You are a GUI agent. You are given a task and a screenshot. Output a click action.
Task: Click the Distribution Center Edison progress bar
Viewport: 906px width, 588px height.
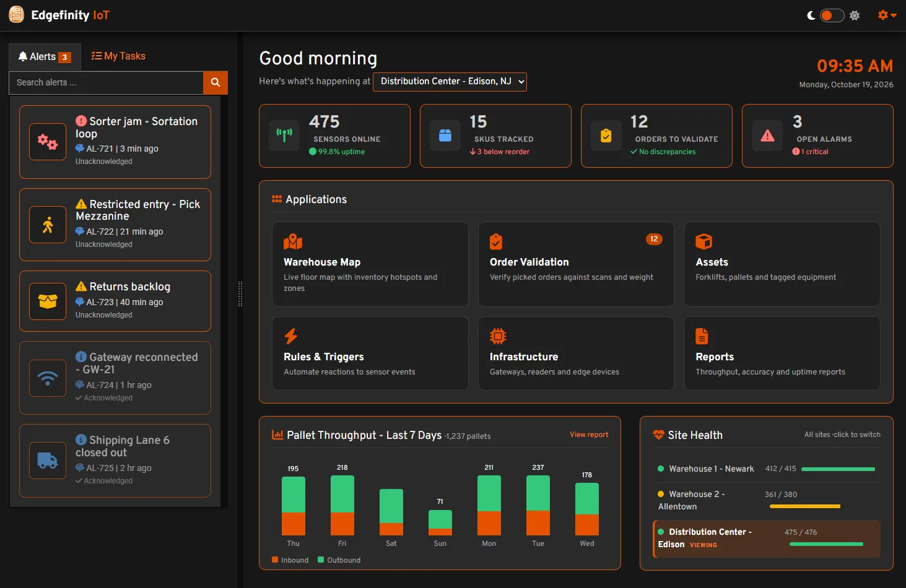(826, 544)
